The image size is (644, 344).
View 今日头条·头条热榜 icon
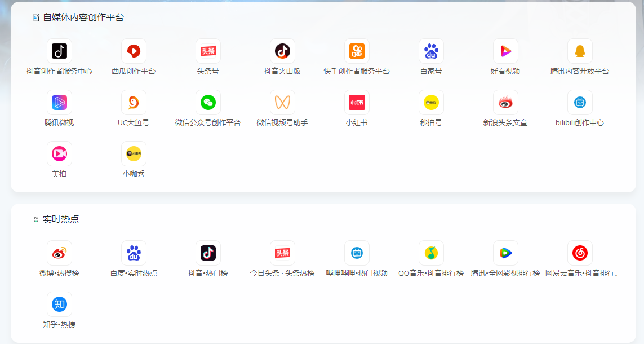coord(282,253)
